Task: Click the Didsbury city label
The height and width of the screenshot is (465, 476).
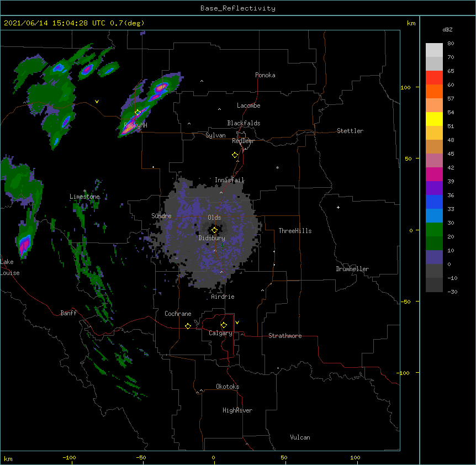Action: pos(211,238)
